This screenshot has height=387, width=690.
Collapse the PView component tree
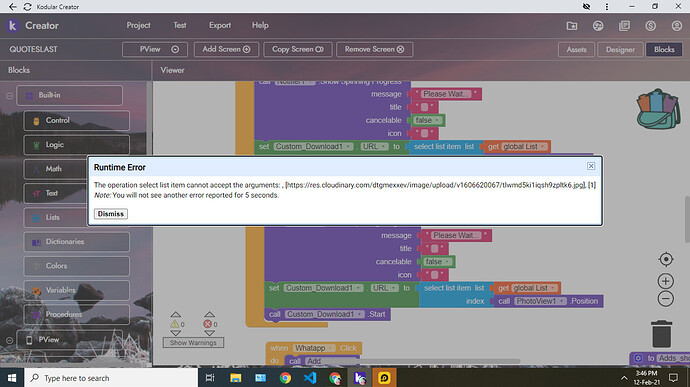[x=9, y=340]
